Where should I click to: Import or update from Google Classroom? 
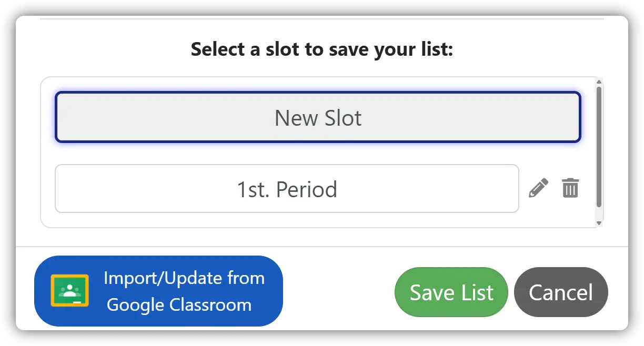(158, 291)
